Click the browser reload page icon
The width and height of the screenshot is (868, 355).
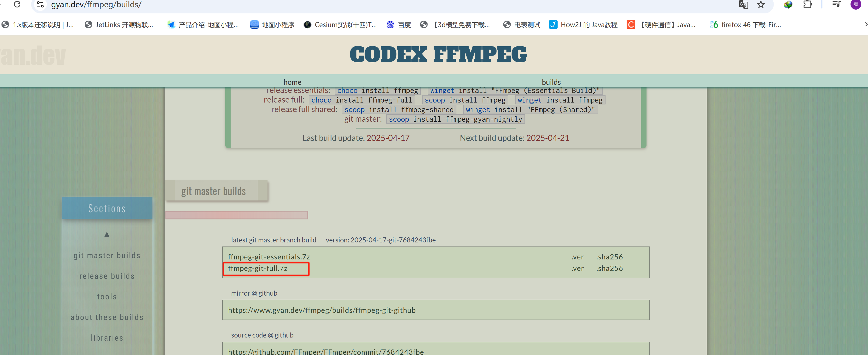[17, 4]
